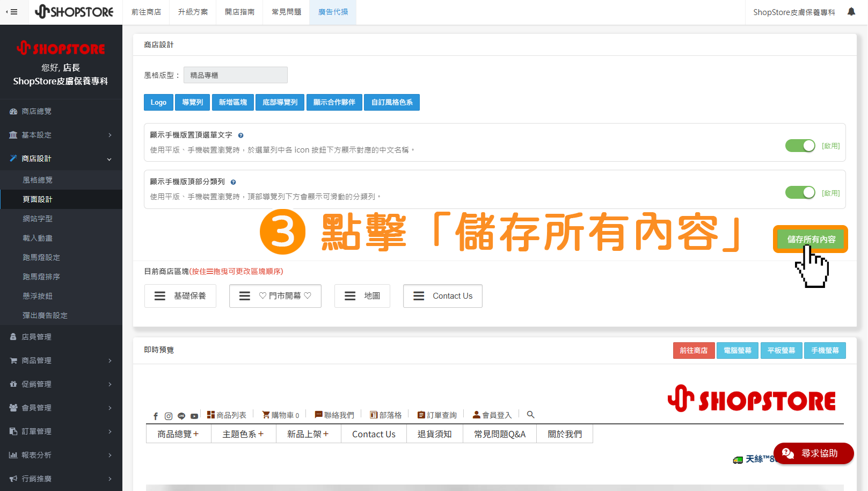Expand 商品管理 in sidebar
The width and height of the screenshot is (868, 491).
pyautogui.click(x=61, y=360)
